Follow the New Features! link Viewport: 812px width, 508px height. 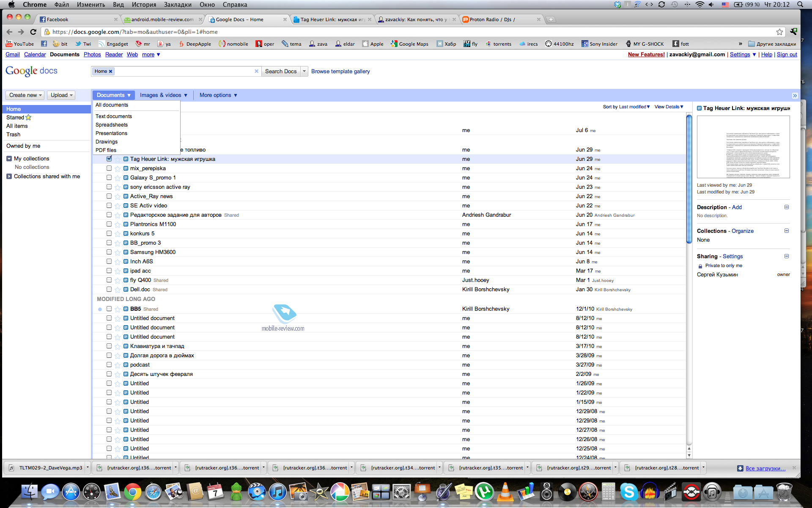[x=646, y=55]
